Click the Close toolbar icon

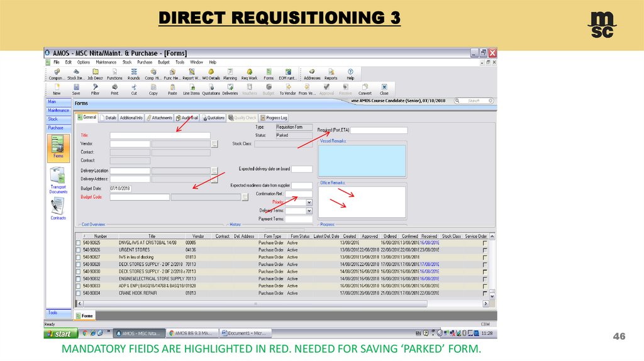point(384,89)
